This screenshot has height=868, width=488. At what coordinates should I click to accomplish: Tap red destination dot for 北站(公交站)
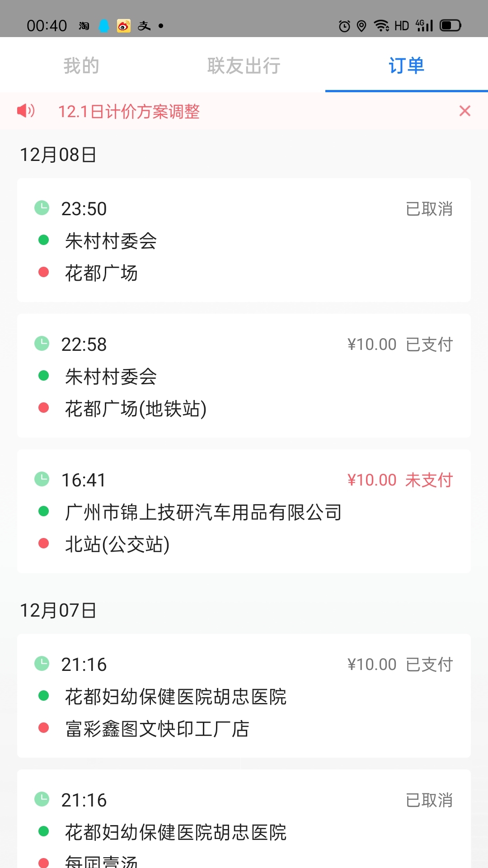[44, 543]
